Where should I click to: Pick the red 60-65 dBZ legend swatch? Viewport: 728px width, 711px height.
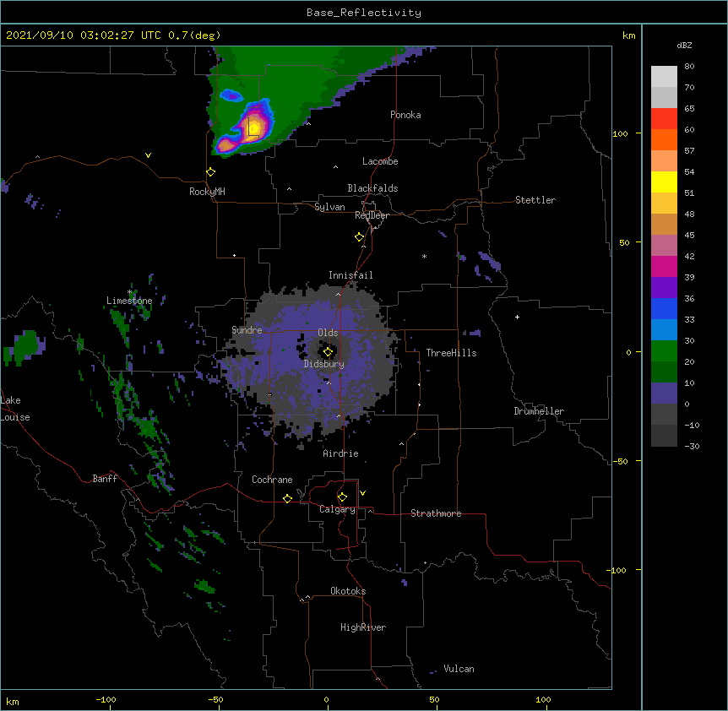coord(664,118)
